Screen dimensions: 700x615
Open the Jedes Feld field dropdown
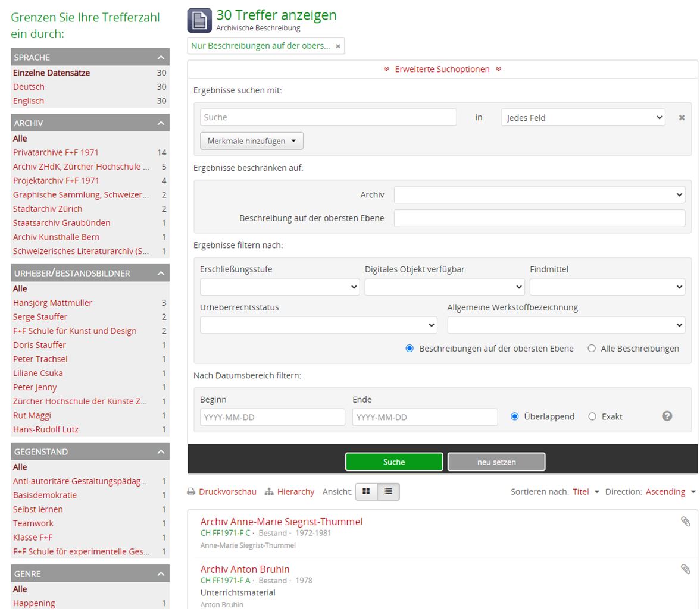583,118
